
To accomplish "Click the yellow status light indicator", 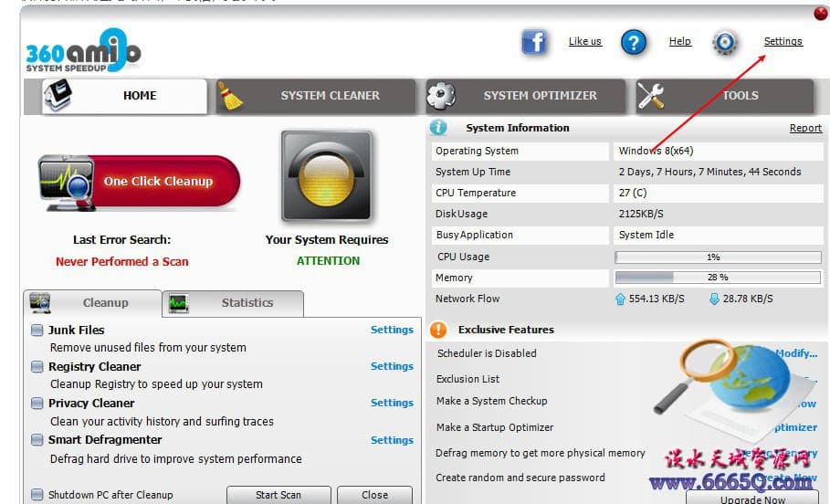I will [x=326, y=176].
